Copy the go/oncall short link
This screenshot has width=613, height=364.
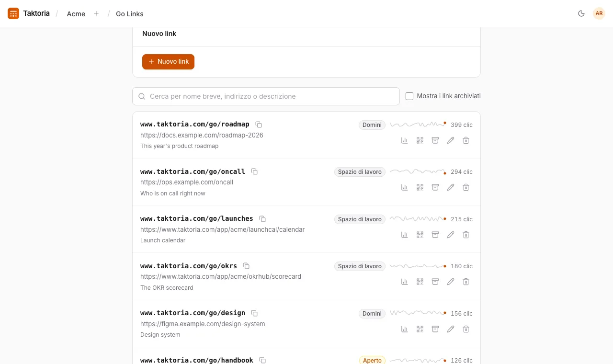(254, 171)
